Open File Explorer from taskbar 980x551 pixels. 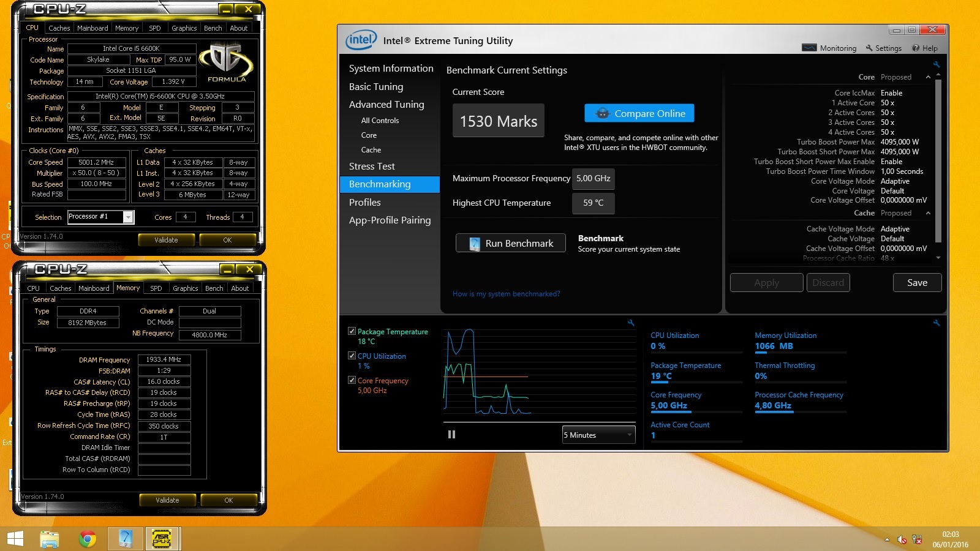pyautogui.click(x=50, y=539)
